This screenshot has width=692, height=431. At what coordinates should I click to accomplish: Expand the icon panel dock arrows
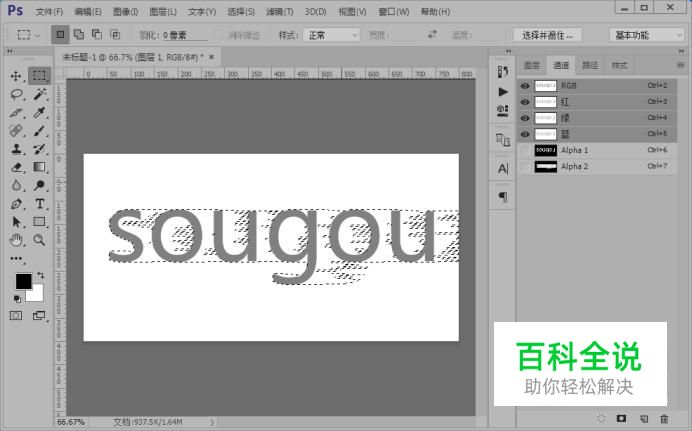(508, 51)
